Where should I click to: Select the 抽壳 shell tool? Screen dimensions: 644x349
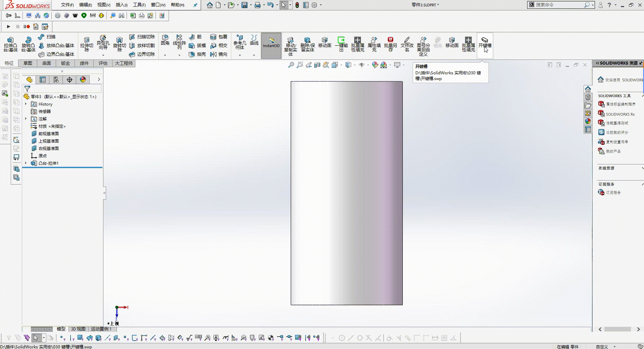click(197, 54)
